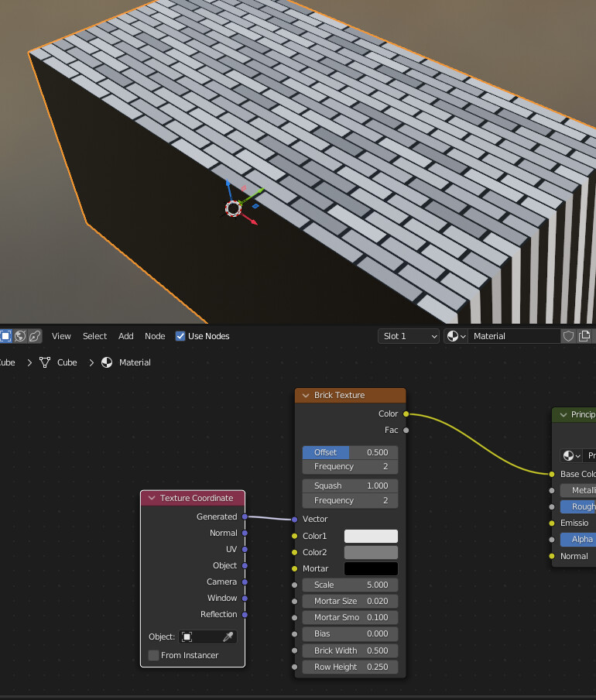Click the Object output socket
The image size is (596, 700).
[x=245, y=565]
